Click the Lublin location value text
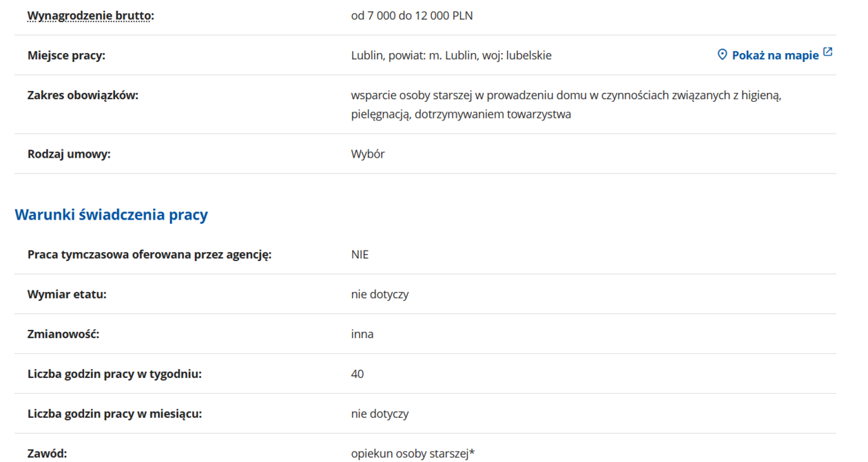868x462 pixels. [451, 55]
